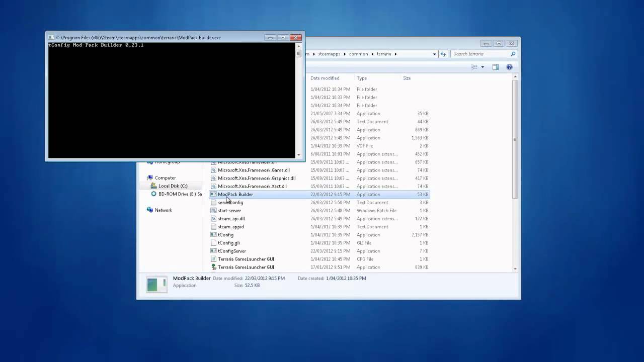
Task: Click the steam_appid document icon
Action: tap(213, 227)
